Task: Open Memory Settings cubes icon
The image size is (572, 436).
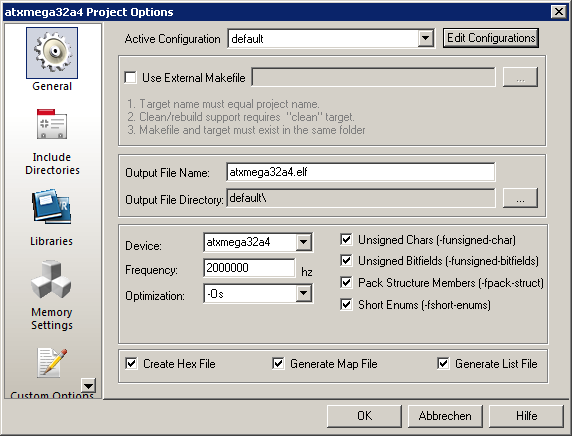Action: pos(51,279)
